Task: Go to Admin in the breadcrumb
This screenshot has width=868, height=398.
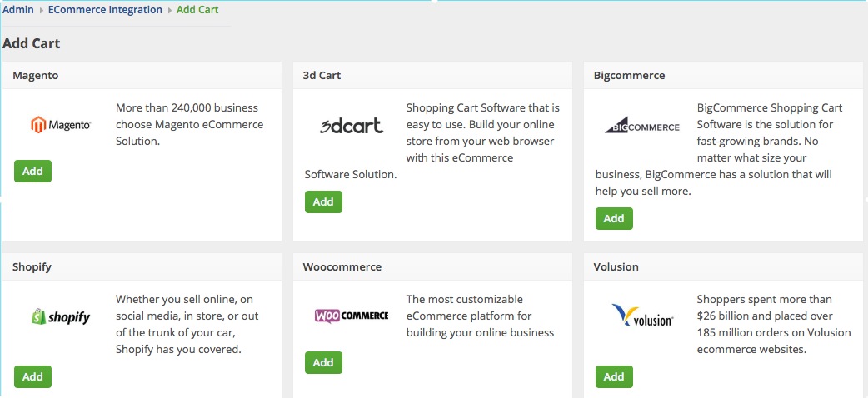Action: (18, 10)
